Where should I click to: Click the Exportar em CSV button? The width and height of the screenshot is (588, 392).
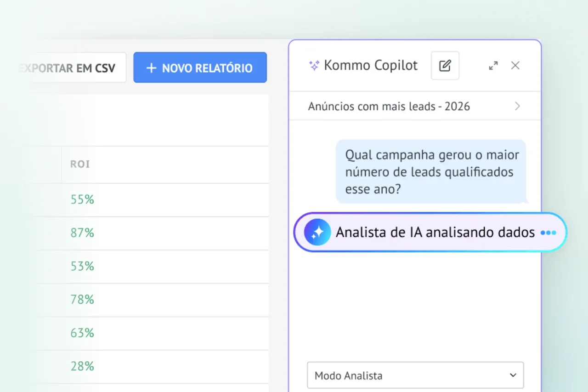pos(71,68)
